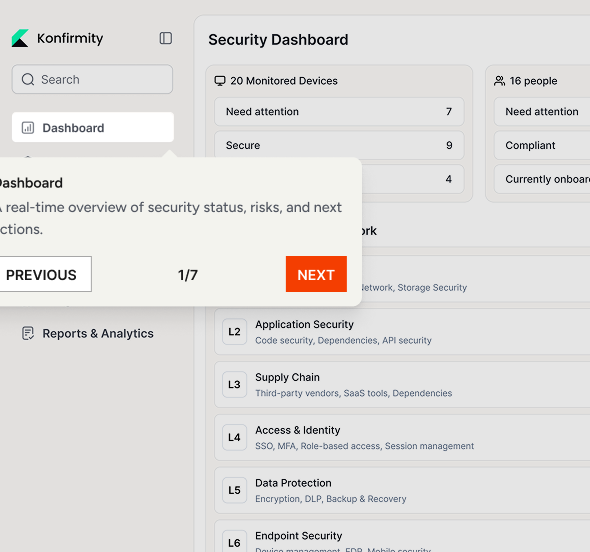Click the L5 layer badge
The width and height of the screenshot is (590, 552).
(x=234, y=490)
